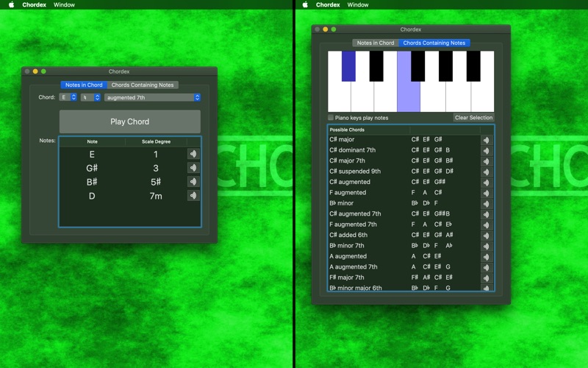Select Notes in Chord tab in right window
Viewport: 588px width, 368px height.
tap(376, 43)
